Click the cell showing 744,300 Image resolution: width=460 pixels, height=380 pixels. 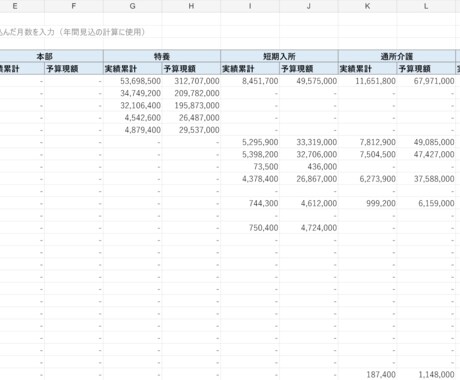[x=250, y=203]
